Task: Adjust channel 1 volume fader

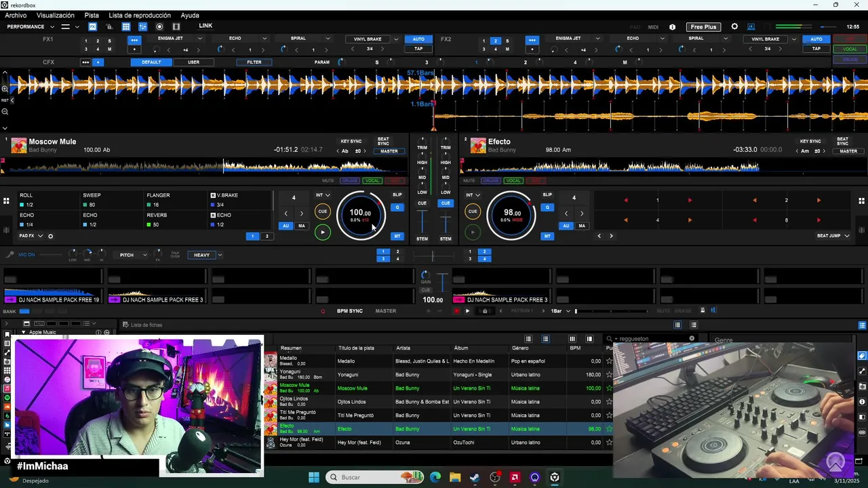Action: [422, 220]
